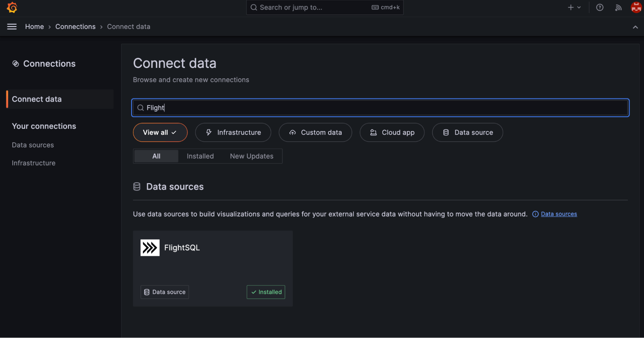
Task: Go to Connections in the breadcrumb
Action: [x=75, y=27]
